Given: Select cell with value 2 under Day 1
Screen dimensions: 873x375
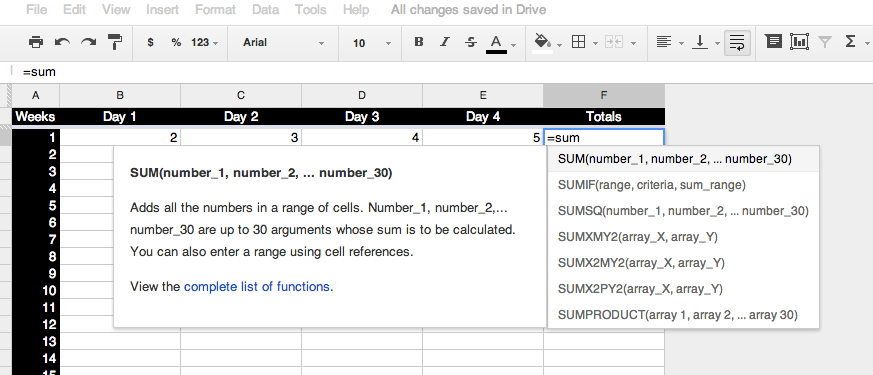Looking at the screenshot, I should point(120,137).
